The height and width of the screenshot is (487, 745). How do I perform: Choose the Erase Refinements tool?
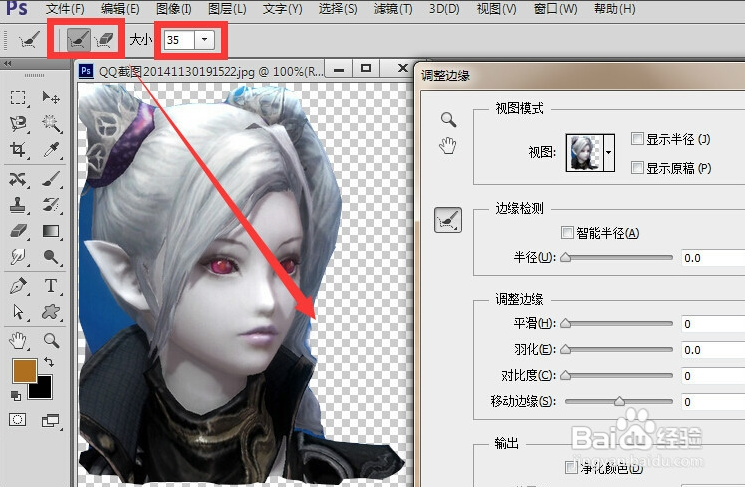[x=104, y=40]
